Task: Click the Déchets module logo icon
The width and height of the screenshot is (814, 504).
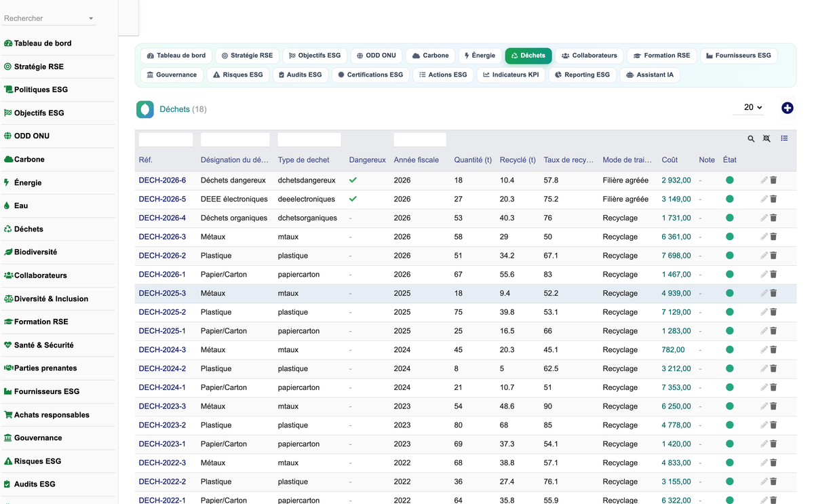Action: tap(145, 109)
